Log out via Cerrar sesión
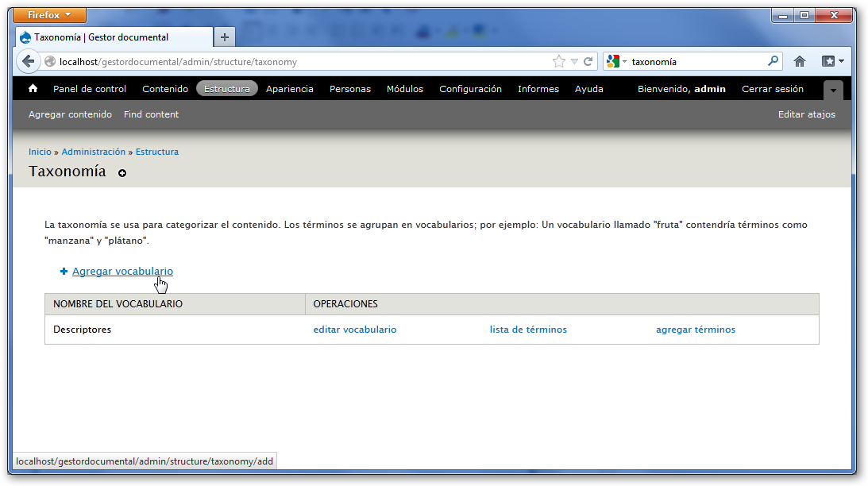 tap(772, 89)
